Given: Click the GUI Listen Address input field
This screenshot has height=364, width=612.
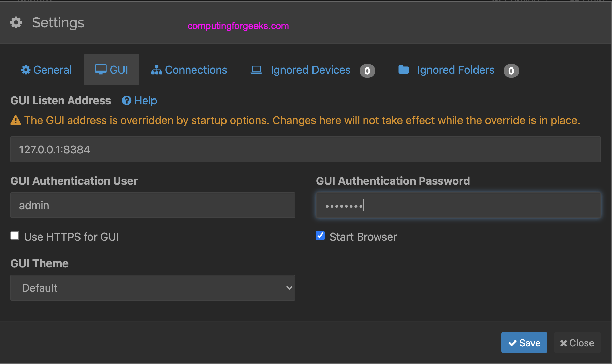Looking at the screenshot, I should [305, 149].
